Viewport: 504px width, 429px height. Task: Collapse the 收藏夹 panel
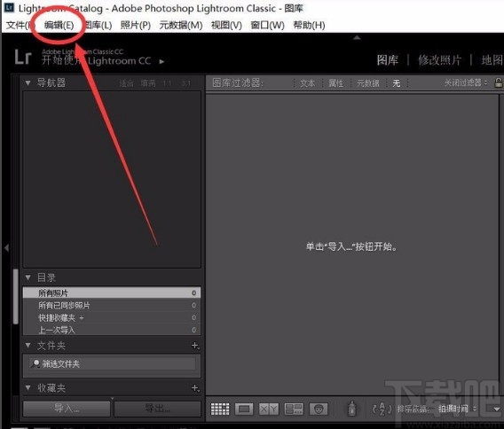coord(28,387)
